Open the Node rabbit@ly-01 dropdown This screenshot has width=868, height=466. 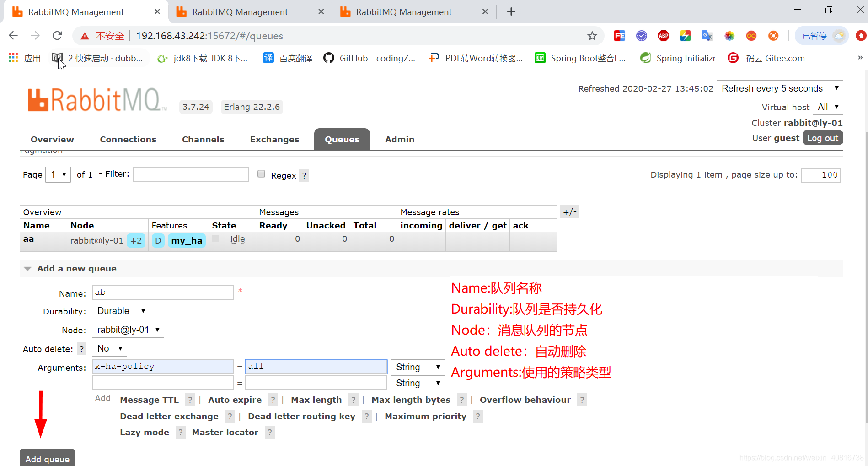128,330
